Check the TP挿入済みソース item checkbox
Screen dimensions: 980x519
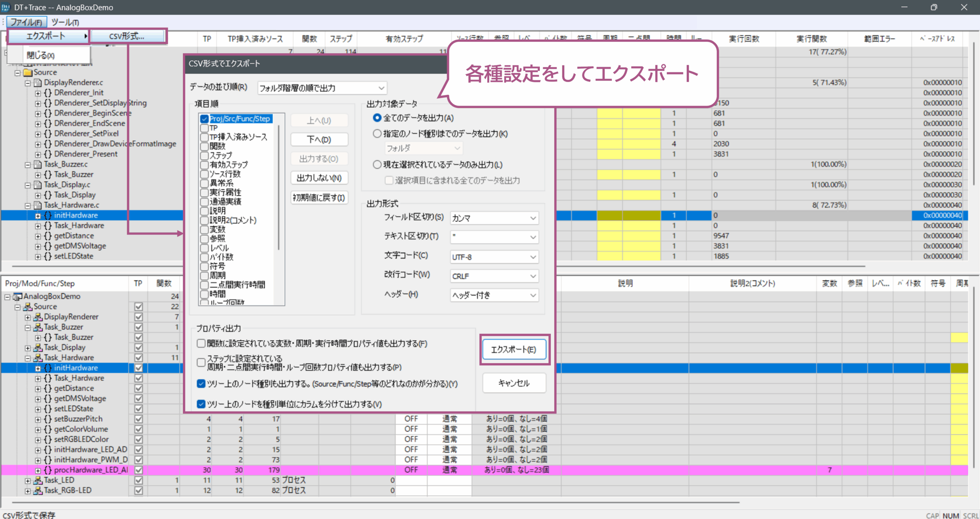(x=204, y=137)
